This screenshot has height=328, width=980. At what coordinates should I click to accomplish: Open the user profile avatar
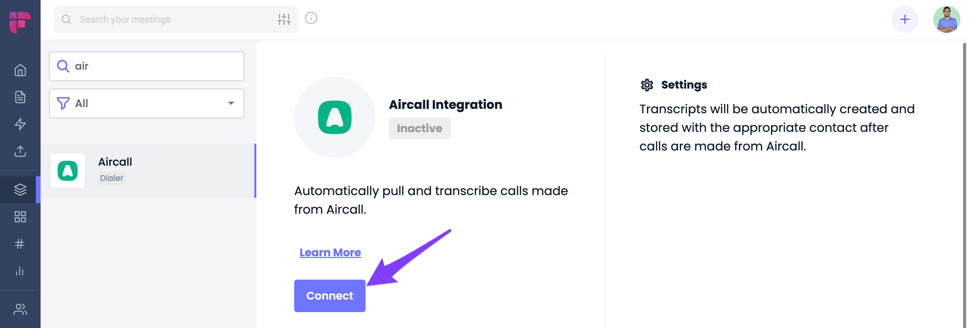pyautogui.click(x=946, y=19)
